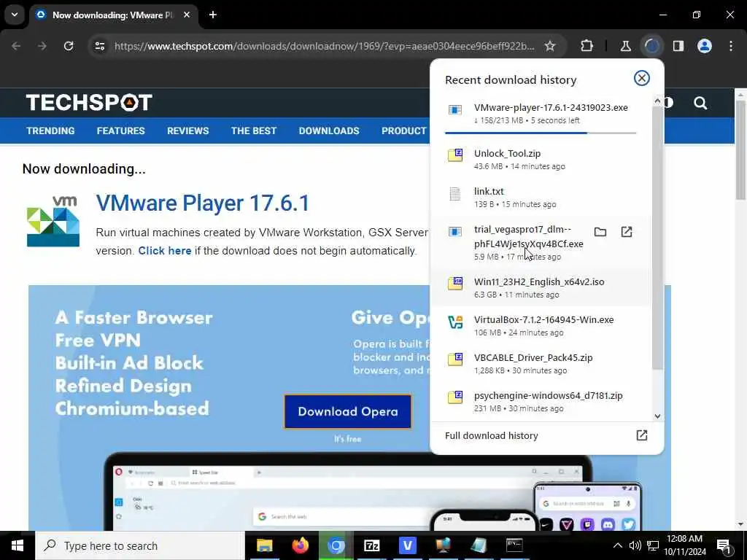The width and height of the screenshot is (747, 560).
Task: Toggle the downloads toolbar button
Action: click(x=651, y=46)
